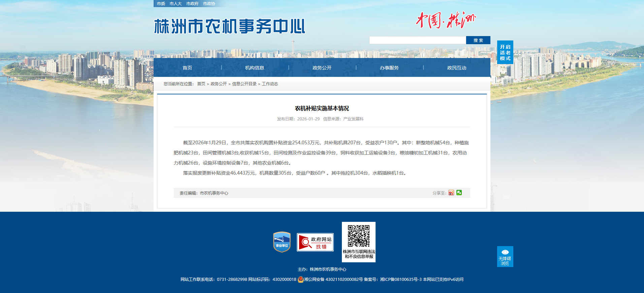Expand the 政民互动 navigation menu
The width and height of the screenshot is (644, 293).
(457, 68)
